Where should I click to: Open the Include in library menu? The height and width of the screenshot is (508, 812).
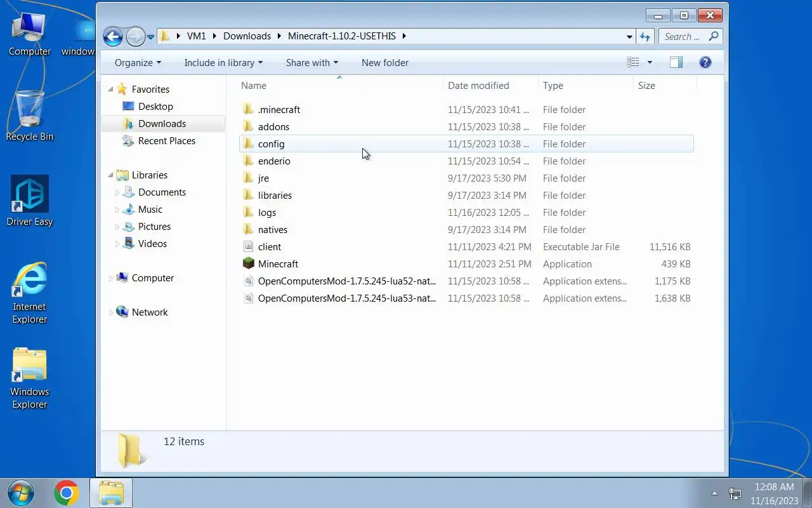(223, 62)
